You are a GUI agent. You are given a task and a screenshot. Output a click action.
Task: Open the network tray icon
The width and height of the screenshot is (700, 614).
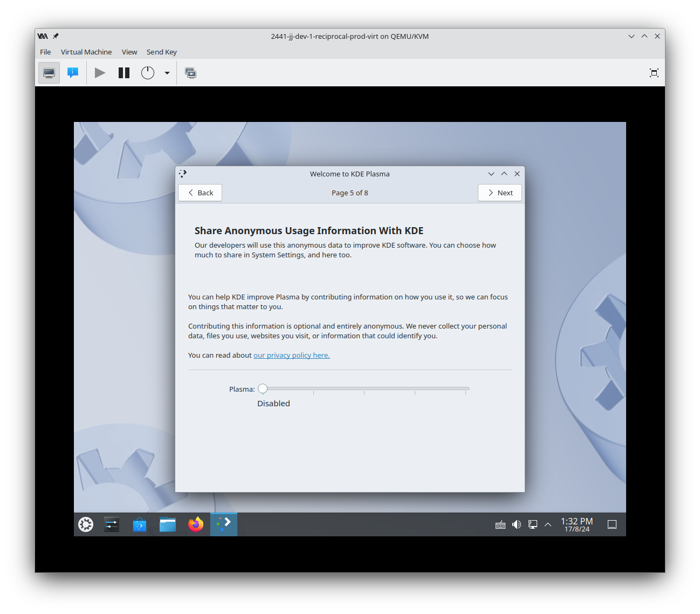tap(533, 524)
